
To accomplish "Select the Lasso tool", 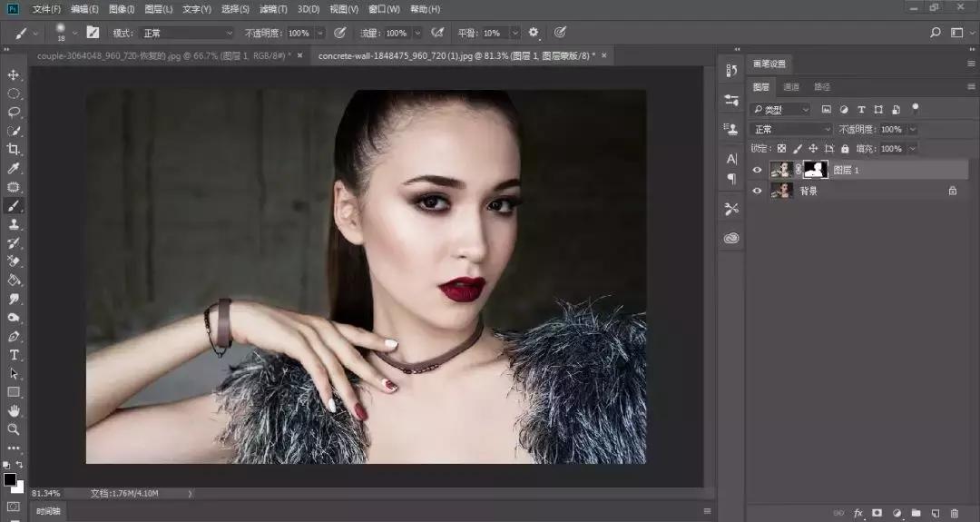I will pyautogui.click(x=14, y=113).
